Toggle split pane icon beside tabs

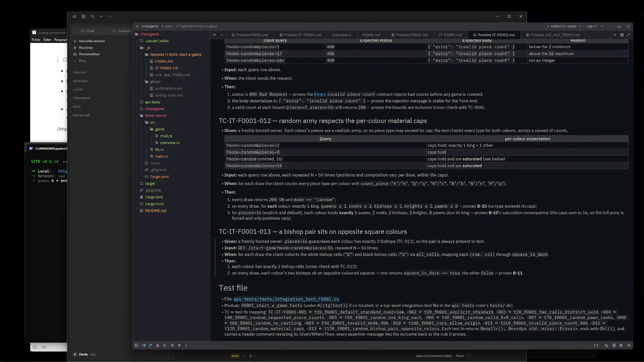622,35
